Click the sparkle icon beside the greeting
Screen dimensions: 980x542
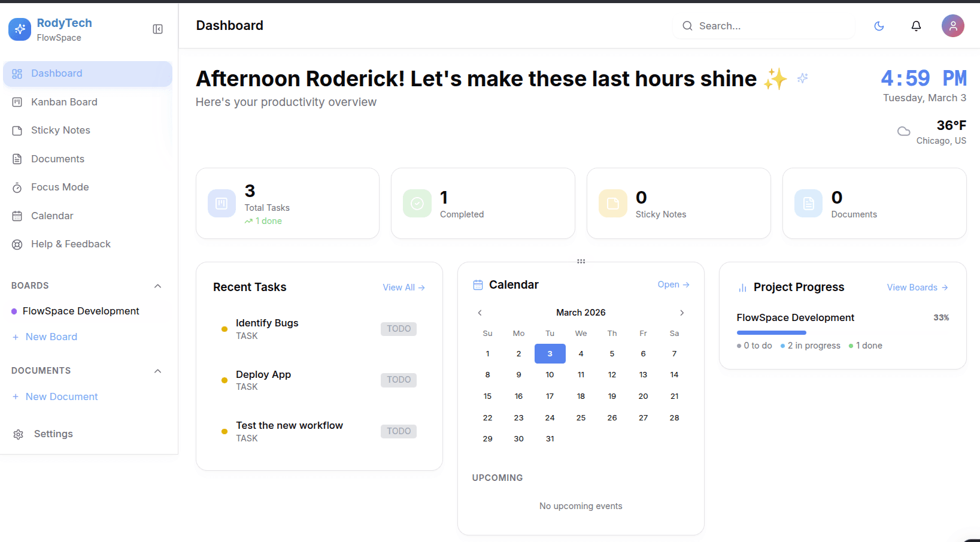(802, 78)
